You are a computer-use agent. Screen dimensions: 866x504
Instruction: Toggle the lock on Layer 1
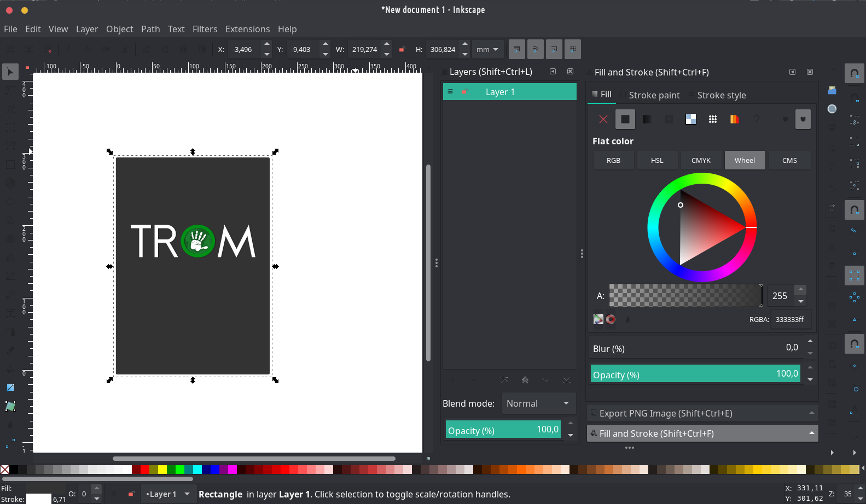(x=464, y=92)
